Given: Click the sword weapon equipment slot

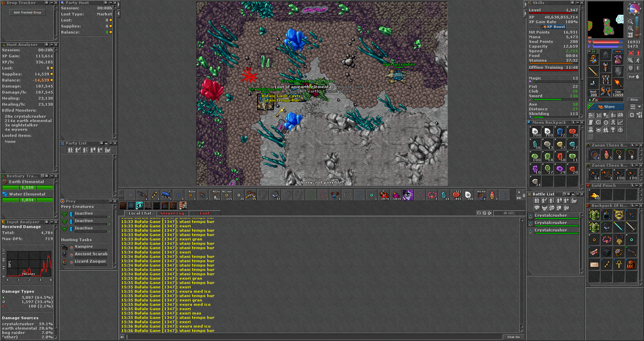Looking at the screenshot, I should tap(594, 72).
